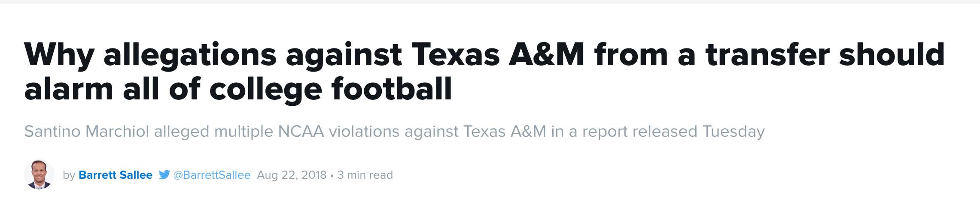The height and width of the screenshot is (204, 980).
Task: Click the word "football" in the headline
Action: [392, 89]
